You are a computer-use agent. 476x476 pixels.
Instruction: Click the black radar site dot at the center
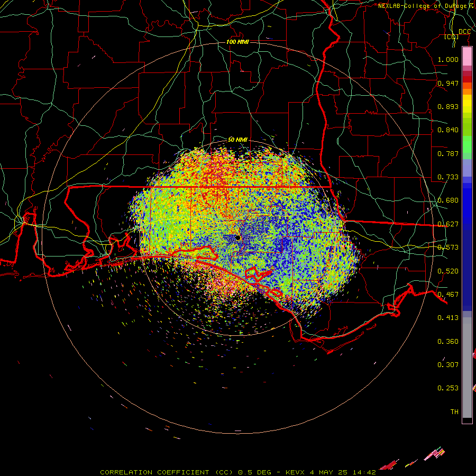pos(237,238)
